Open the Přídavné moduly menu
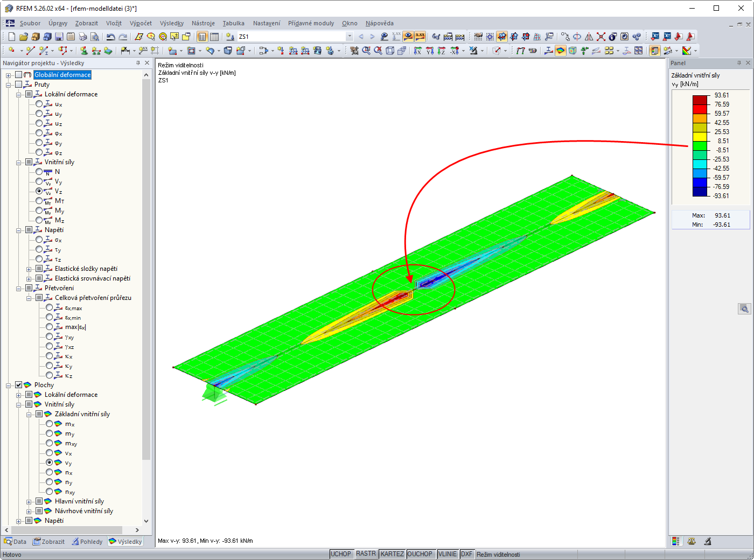The width and height of the screenshot is (754, 560). (311, 23)
